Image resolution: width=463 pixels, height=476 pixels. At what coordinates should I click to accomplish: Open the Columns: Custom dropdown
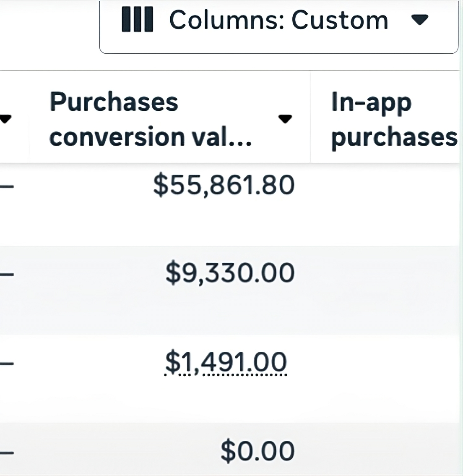click(278, 21)
